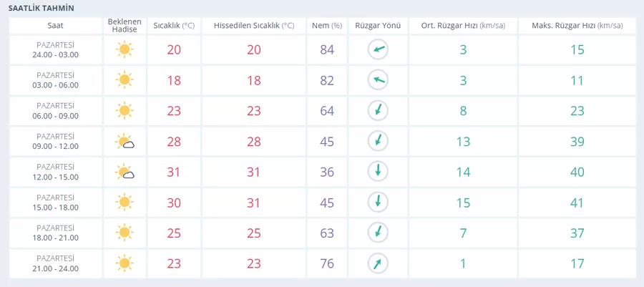Click the sunny icon for 24.00 - 03.00
The height and width of the screenshot is (287, 644).
[125, 49]
